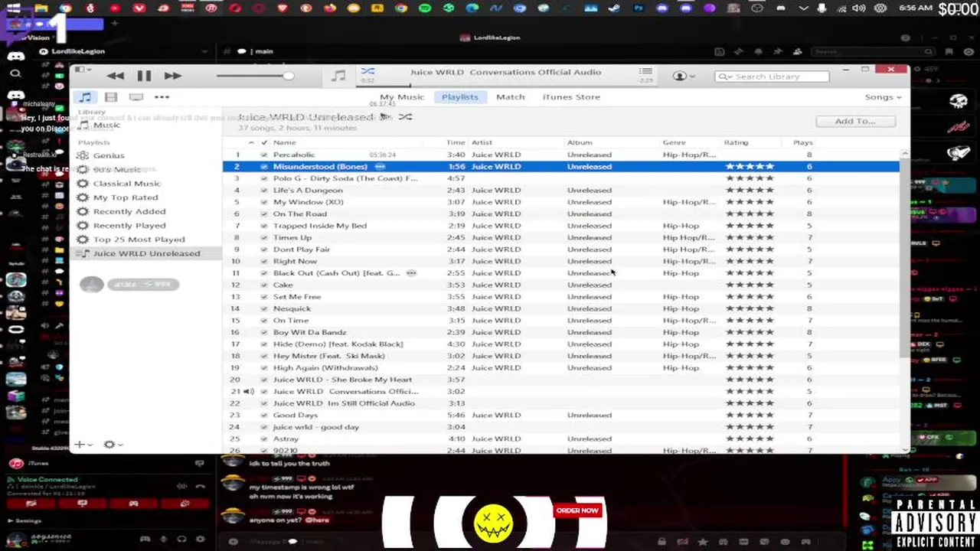Image resolution: width=980 pixels, height=551 pixels.
Task: Open options dots on Black Out row
Action: [411, 273]
